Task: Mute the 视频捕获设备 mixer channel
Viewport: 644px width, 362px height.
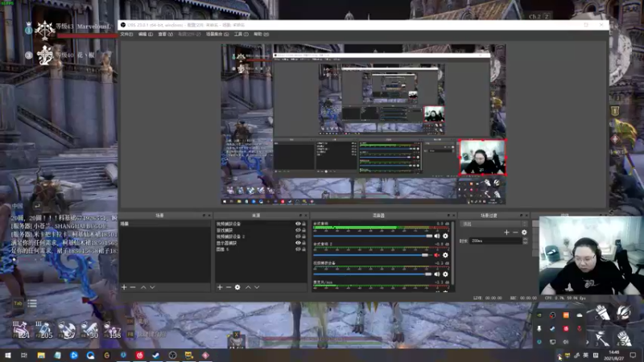Action: pos(437,274)
